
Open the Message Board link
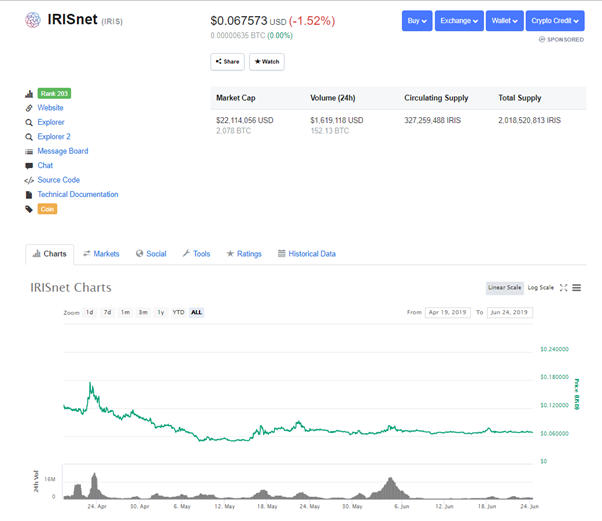[x=63, y=151]
